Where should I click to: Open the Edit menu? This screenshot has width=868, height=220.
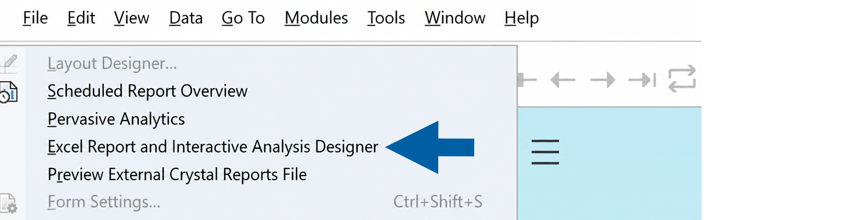tap(81, 18)
